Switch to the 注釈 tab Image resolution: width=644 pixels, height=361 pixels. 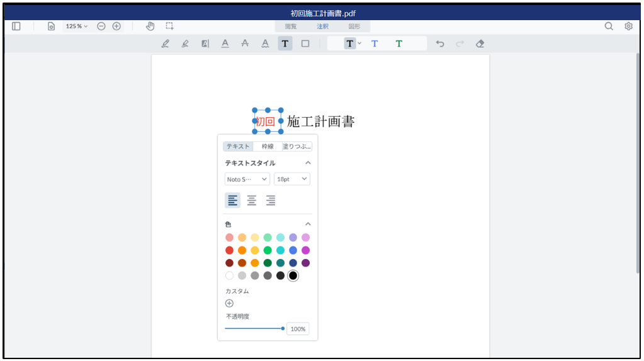pyautogui.click(x=322, y=26)
